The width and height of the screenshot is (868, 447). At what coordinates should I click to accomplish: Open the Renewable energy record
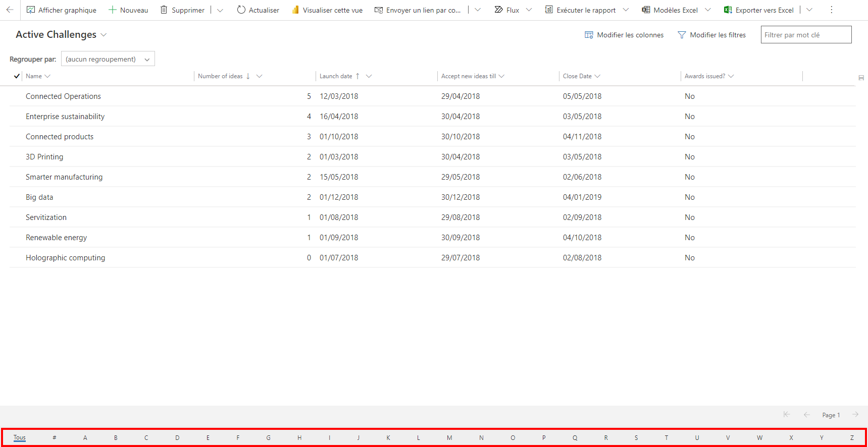coord(56,238)
